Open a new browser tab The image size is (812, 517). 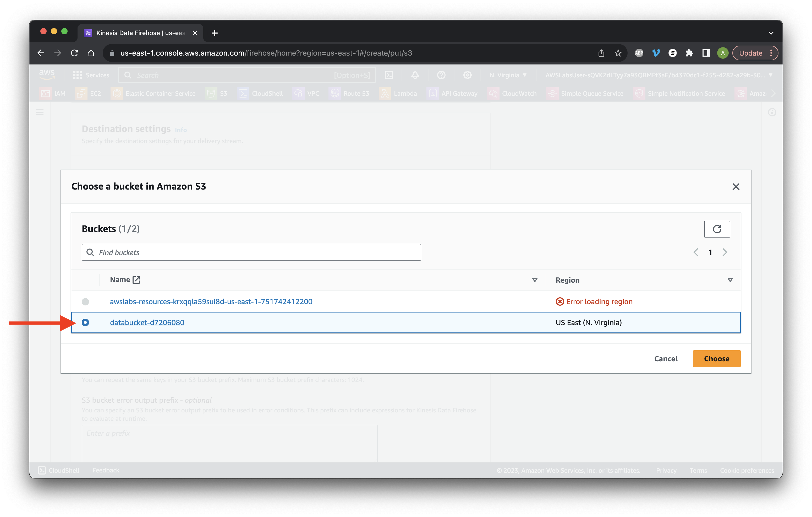pyautogui.click(x=215, y=33)
